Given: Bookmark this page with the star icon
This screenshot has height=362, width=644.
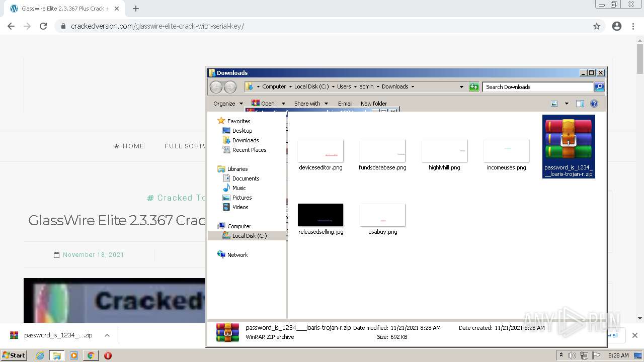Looking at the screenshot, I should (x=597, y=26).
